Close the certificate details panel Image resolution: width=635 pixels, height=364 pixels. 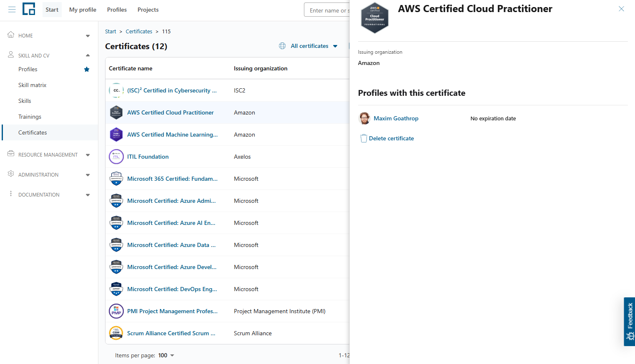(x=621, y=9)
